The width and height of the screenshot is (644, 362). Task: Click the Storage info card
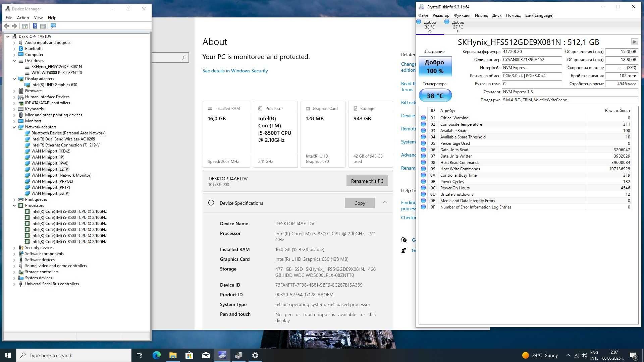pyautogui.click(x=370, y=134)
